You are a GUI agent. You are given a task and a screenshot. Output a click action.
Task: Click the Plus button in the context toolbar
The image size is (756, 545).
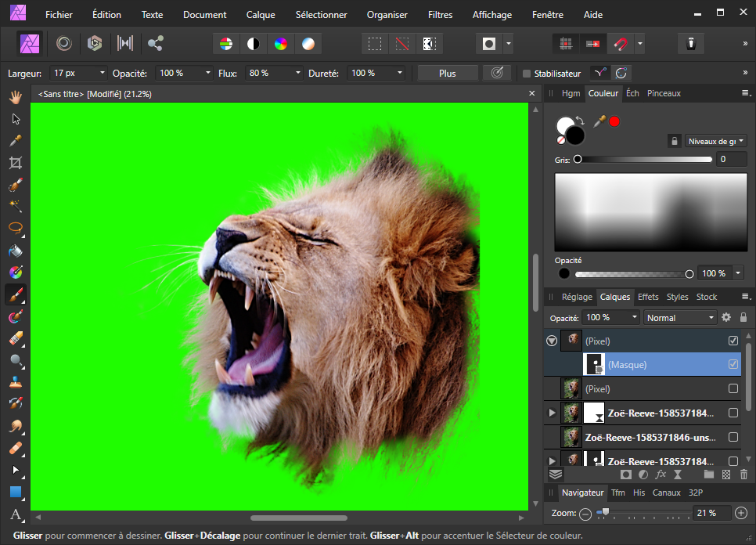[x=447, y=73]
